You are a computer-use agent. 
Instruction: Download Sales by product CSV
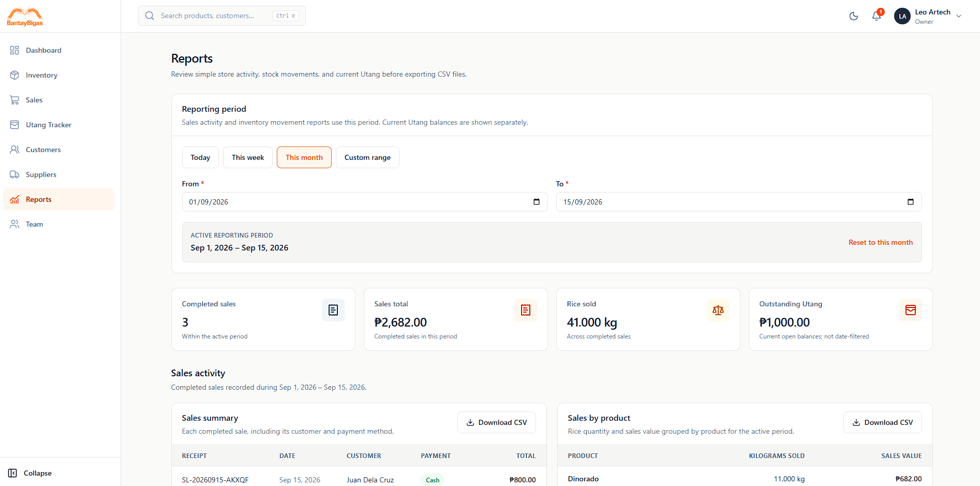tap(883, 422)
